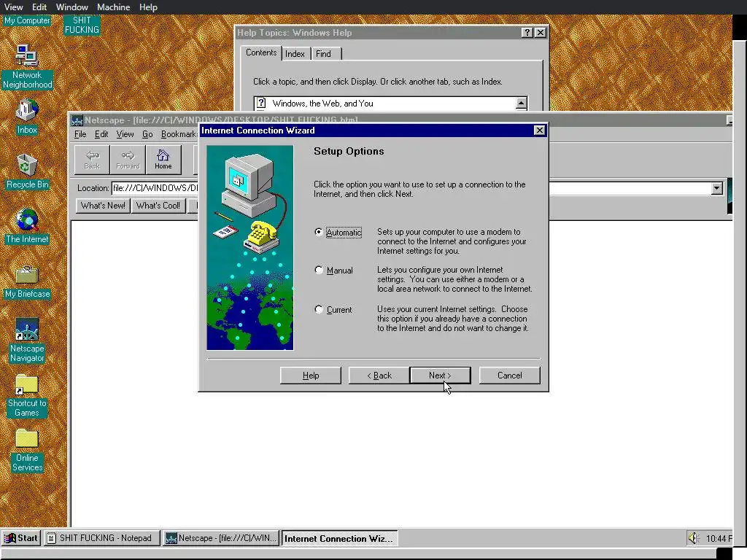Click the Back arrow in Netscape toolbar
The height and width of the screenshot is (560, 747).
92,160
